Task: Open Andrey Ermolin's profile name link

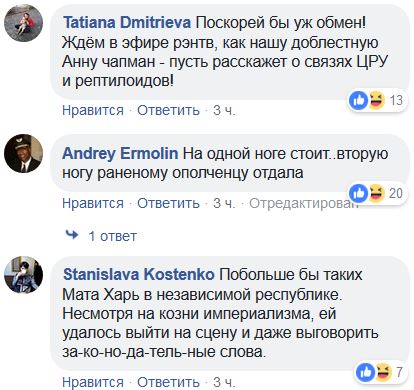Action: [120, 153]
